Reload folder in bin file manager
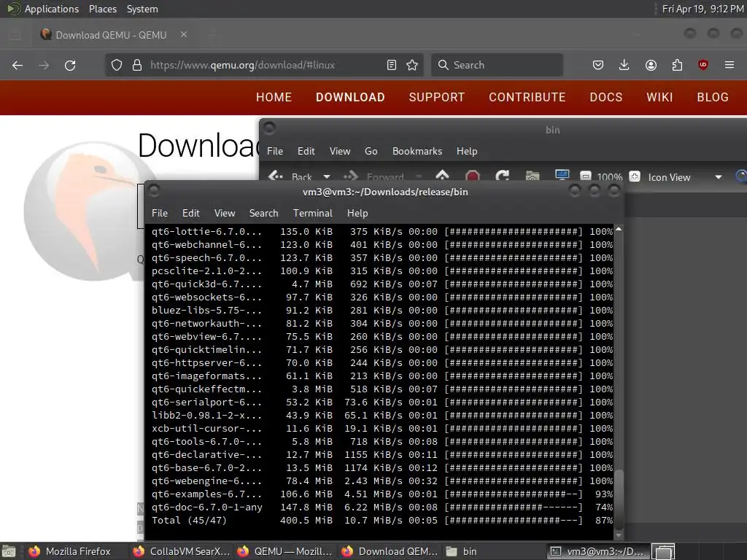 pos(502,176)
